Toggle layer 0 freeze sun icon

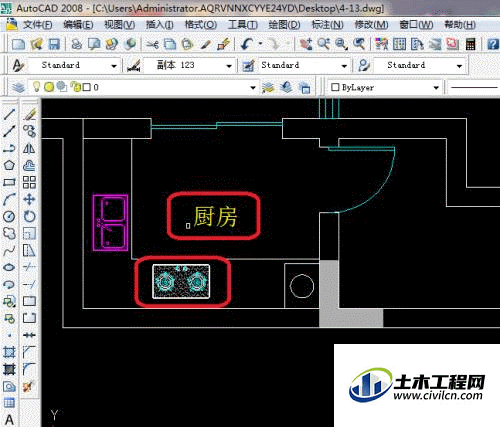point(49,87)
